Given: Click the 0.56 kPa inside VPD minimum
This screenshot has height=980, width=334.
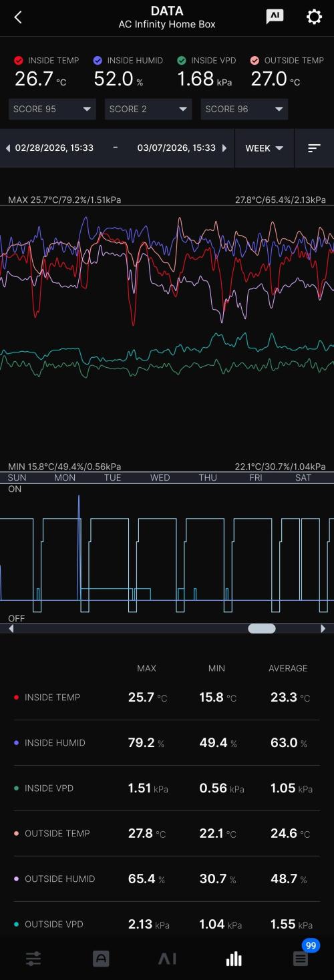Looking at the screenshot, I should [x=222, y=788].
